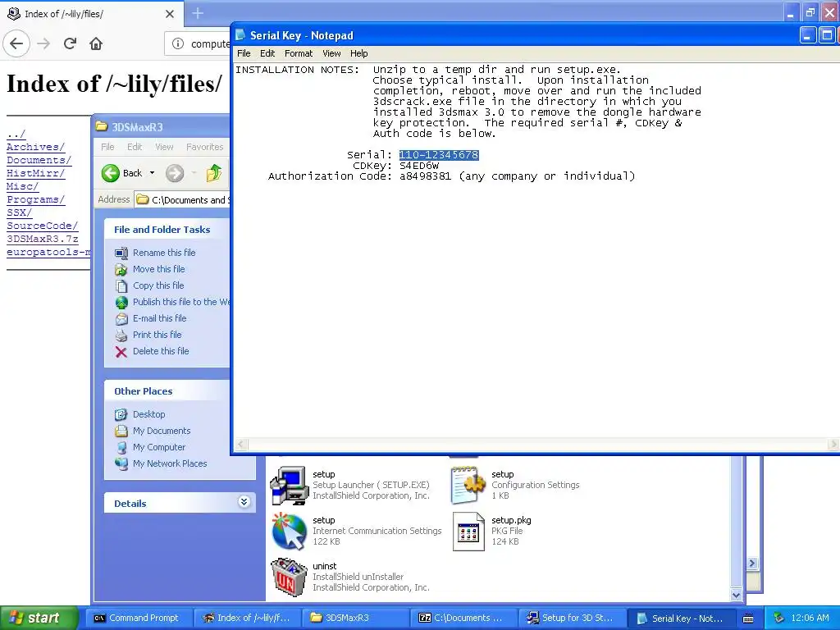Switch to 3DSMaxR3 taskbar button
Image resolution: width=840 pixels, height=630 pixels.
point(354,618)
